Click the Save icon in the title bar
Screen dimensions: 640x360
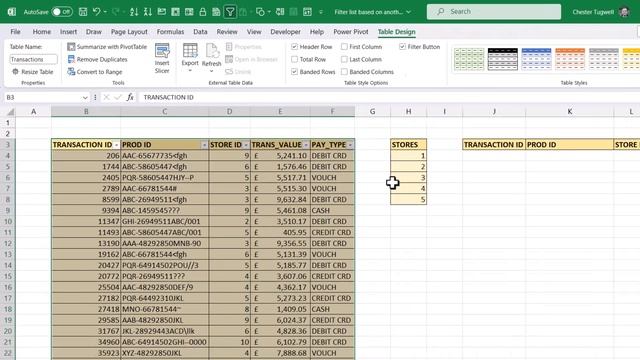click(83, 12)
